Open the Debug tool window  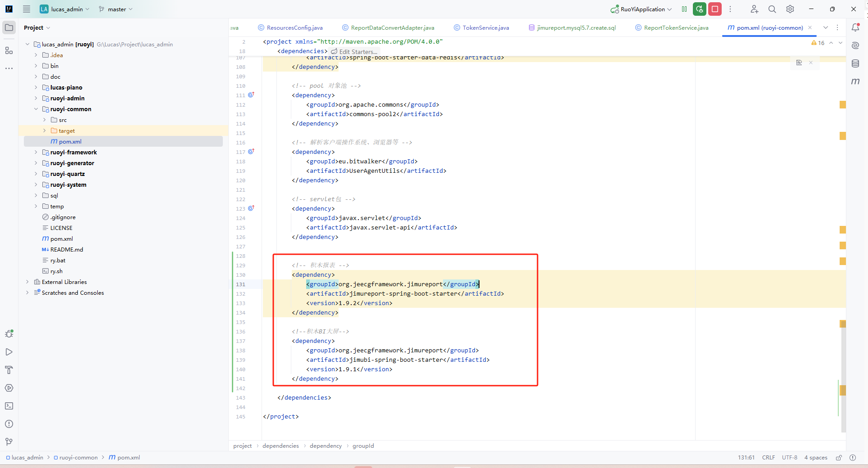pyautogui.click(x=9, y=334)
